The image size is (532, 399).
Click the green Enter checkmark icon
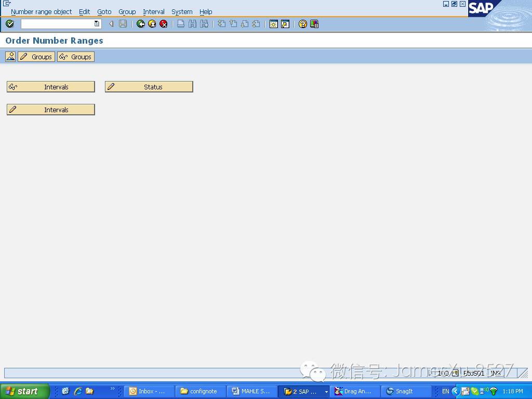(10, 24)
